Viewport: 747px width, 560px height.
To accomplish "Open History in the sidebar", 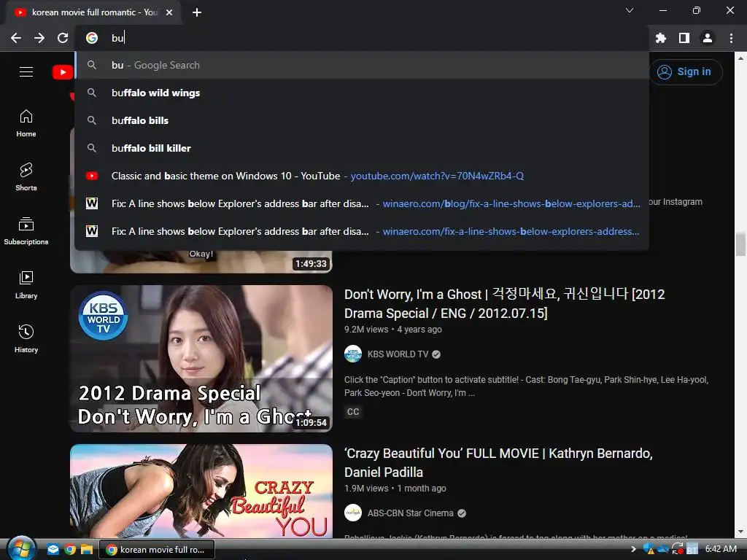I will 26,338.
